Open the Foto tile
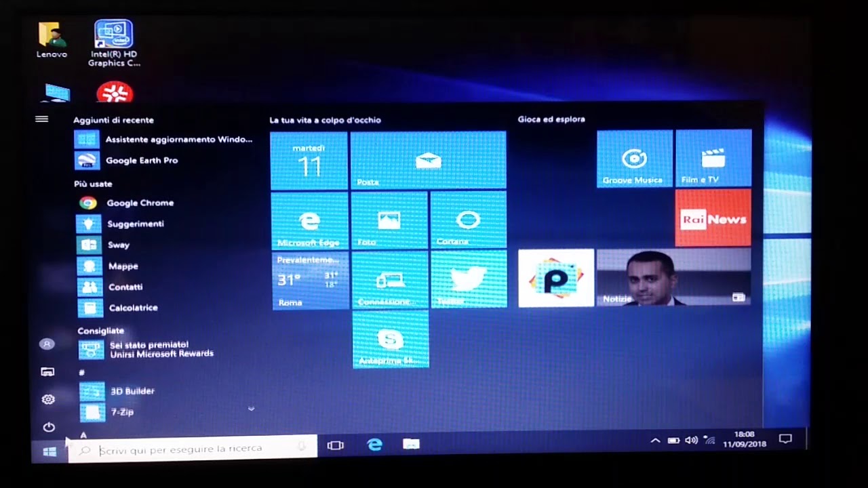Viewport: 868px width, 488px height. 390,220
